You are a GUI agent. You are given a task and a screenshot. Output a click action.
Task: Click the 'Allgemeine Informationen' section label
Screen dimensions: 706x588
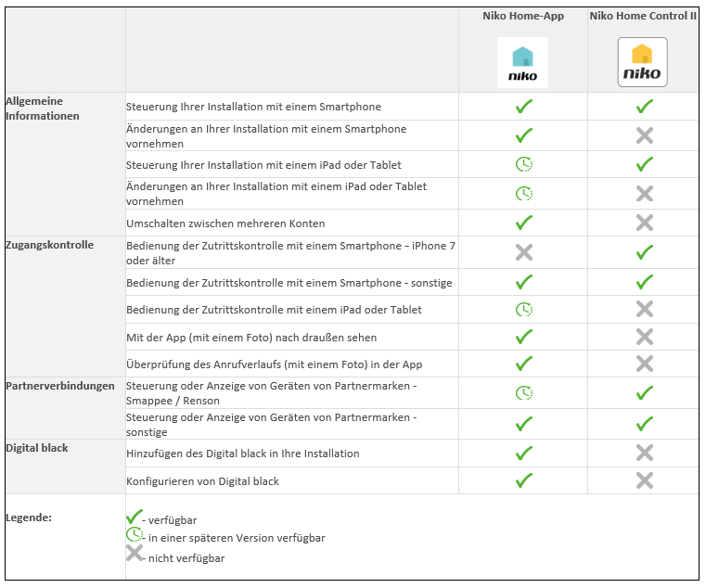pos(43,109)
